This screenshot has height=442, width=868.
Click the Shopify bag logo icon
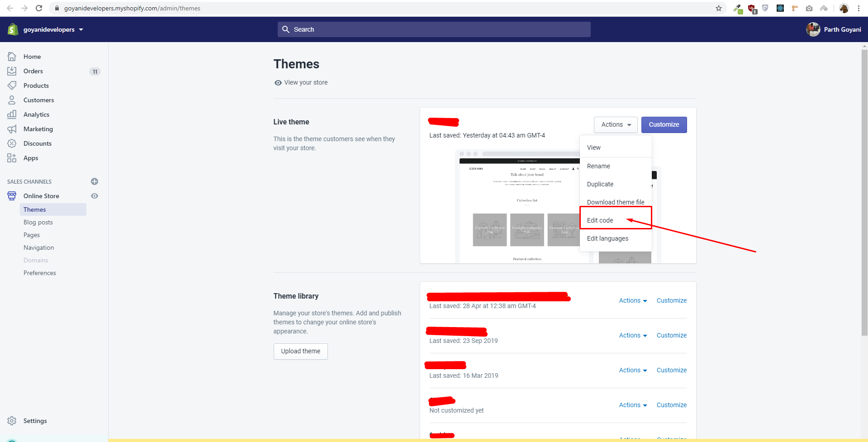point(13,29)
